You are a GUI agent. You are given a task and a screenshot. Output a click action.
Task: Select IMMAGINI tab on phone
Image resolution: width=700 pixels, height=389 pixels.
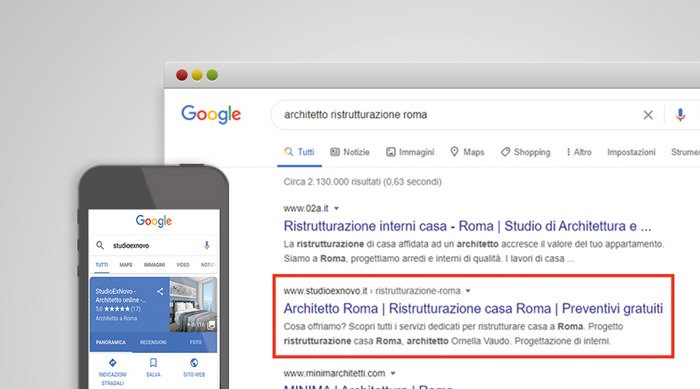[x=154, y=265]
